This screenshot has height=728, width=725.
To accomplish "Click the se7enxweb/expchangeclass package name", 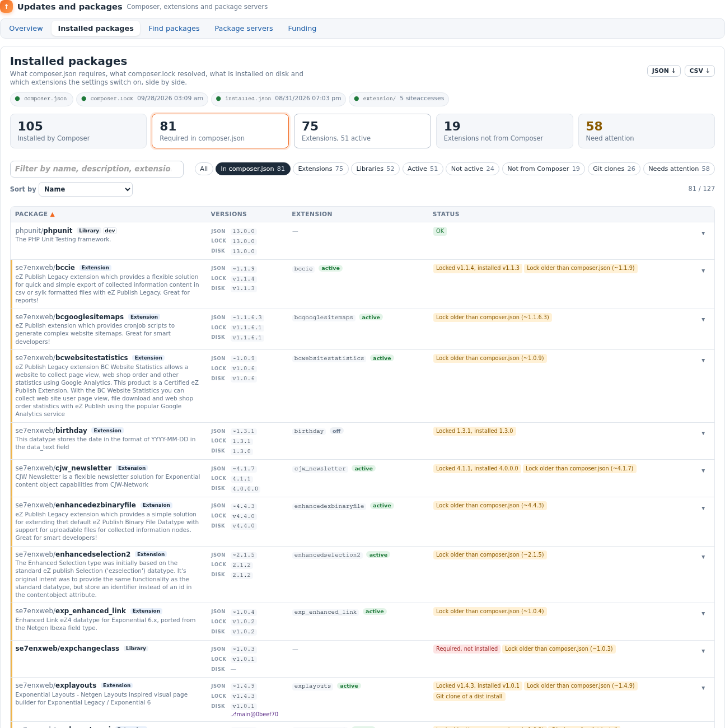I will click(67, 648).
